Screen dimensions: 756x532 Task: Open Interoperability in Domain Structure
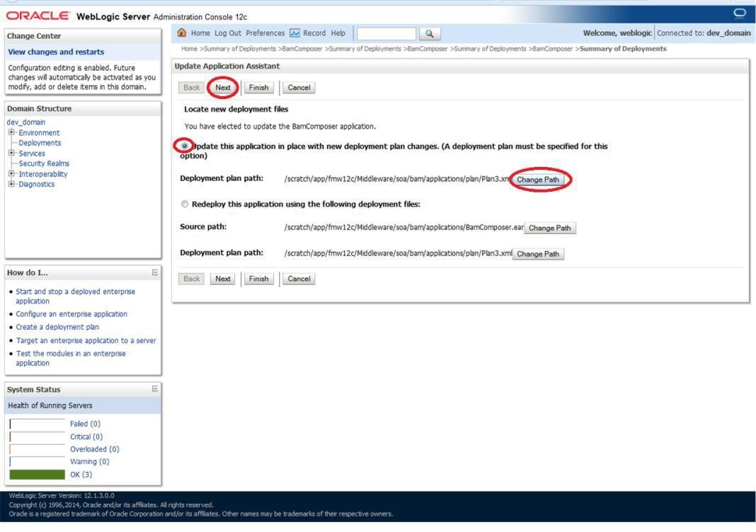43,175
